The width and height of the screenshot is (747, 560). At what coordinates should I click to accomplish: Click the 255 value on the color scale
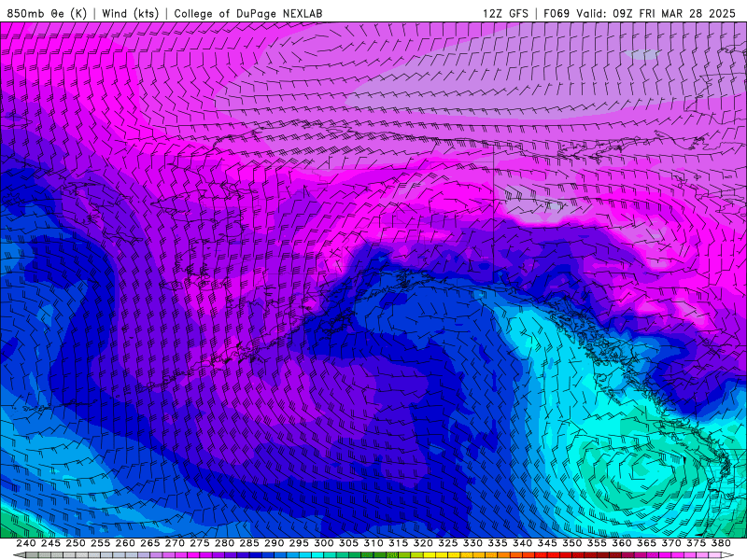pyautogui.click(x=100, y=543)
